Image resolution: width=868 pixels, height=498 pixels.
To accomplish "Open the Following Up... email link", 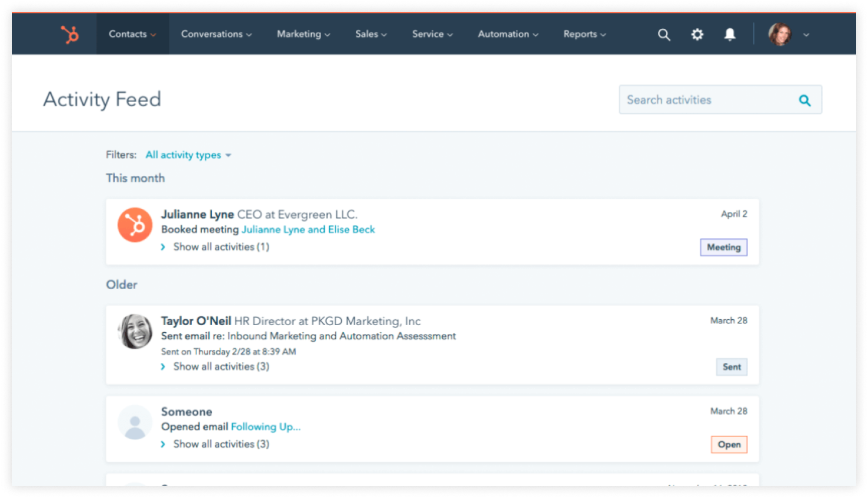I will pyautogui.click(x=265, y=427).
